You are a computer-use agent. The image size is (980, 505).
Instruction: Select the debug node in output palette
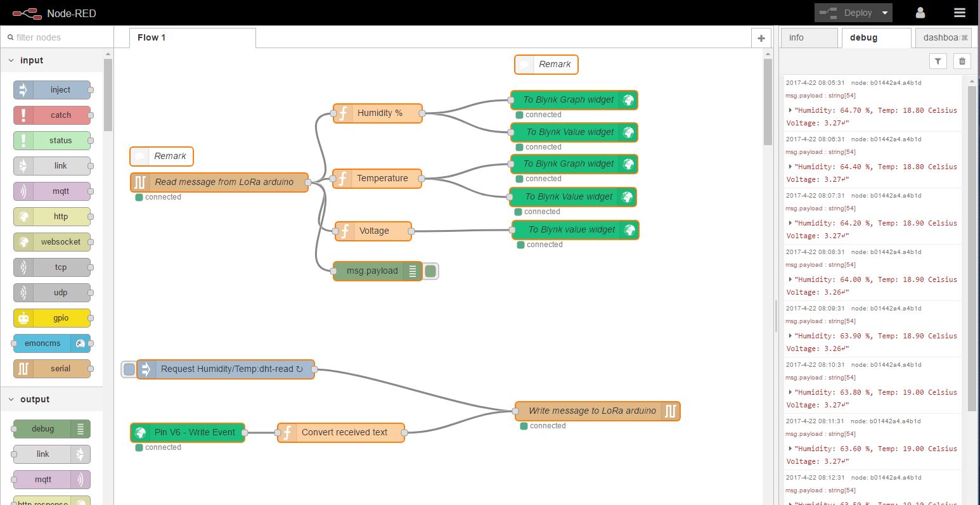point(52,429)
